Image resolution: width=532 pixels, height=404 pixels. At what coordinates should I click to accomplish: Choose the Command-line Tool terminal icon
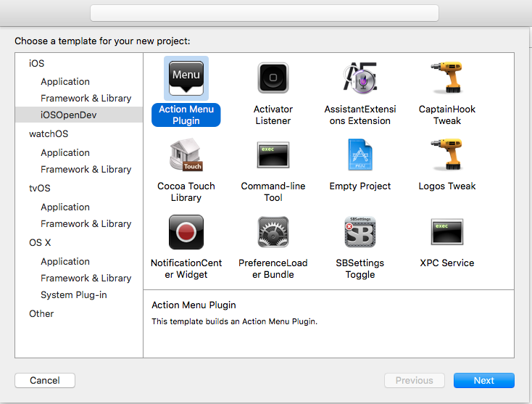coord(273,154)
